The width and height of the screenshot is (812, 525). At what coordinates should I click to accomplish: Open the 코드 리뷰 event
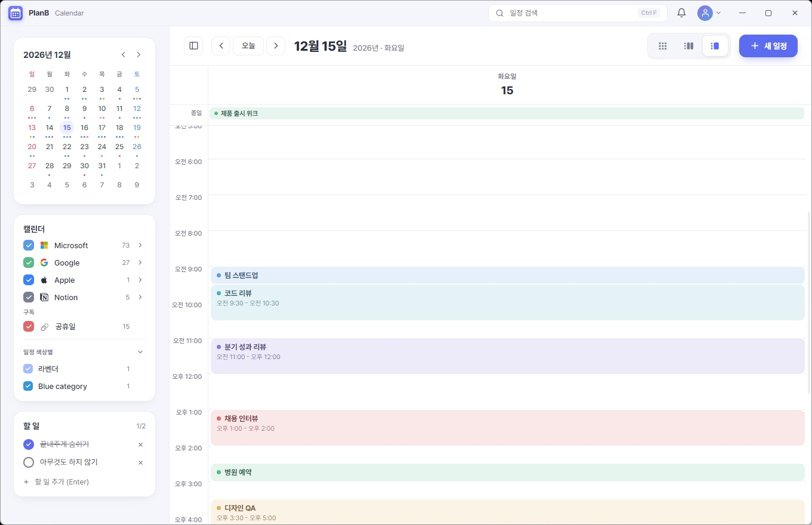(507, 302)
